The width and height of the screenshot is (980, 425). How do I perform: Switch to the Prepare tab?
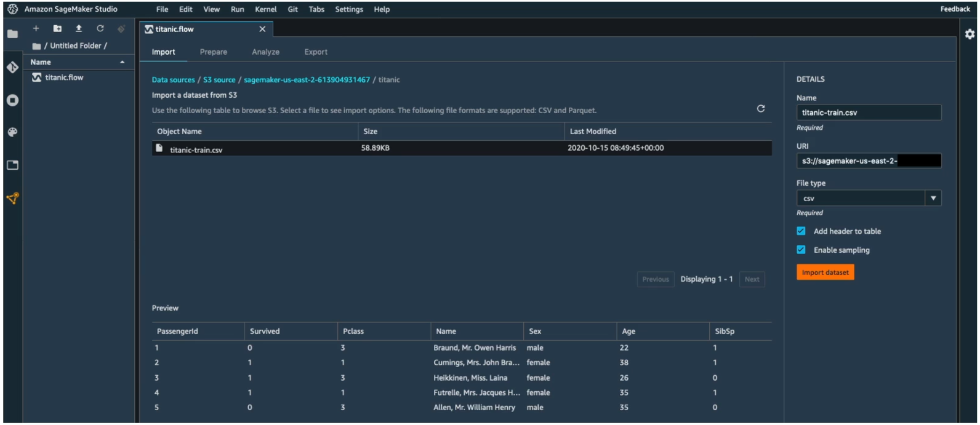[x=214, y=52]
